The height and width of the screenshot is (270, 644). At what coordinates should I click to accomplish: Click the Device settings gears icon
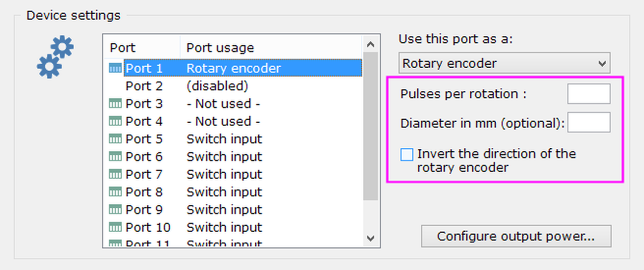click(55, 57)
